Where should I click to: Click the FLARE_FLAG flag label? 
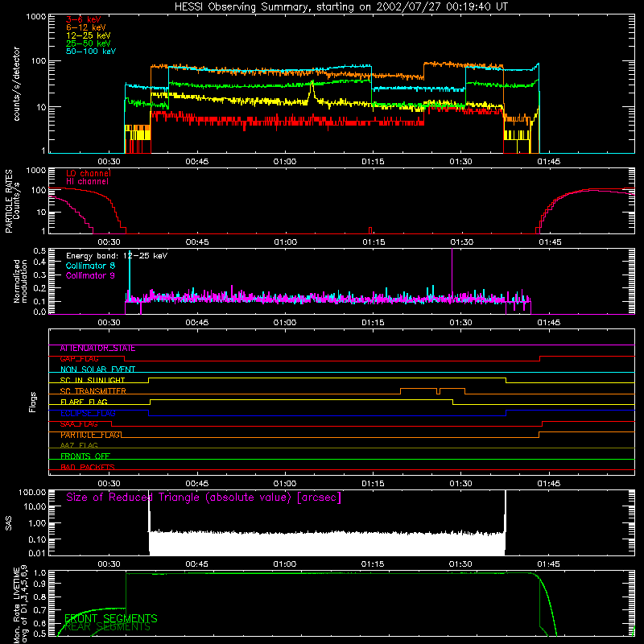click(x=84, y=402)
